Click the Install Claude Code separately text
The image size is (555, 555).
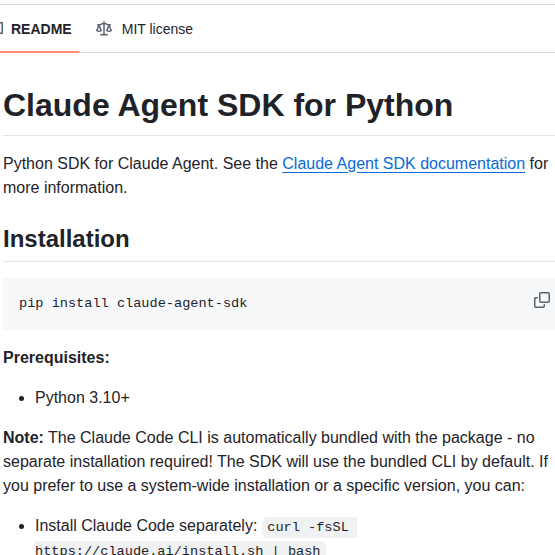[x=146, y=526]
